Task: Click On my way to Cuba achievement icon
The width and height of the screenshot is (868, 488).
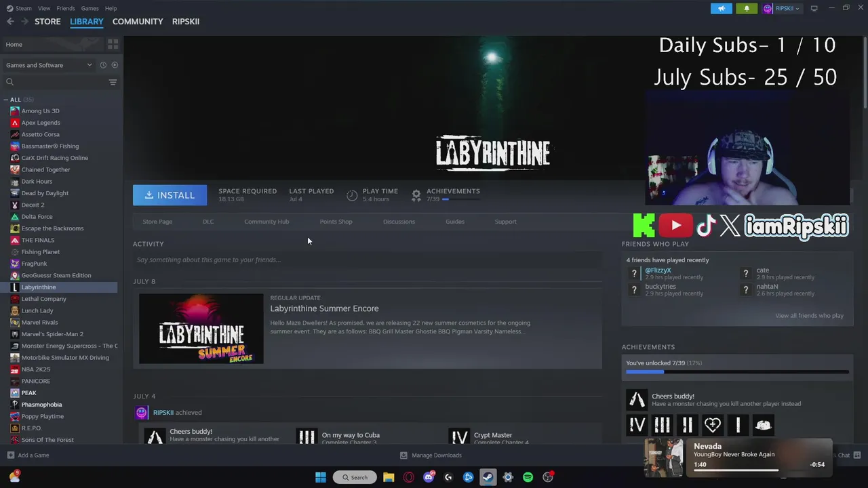Action: [x=307, y=436]
